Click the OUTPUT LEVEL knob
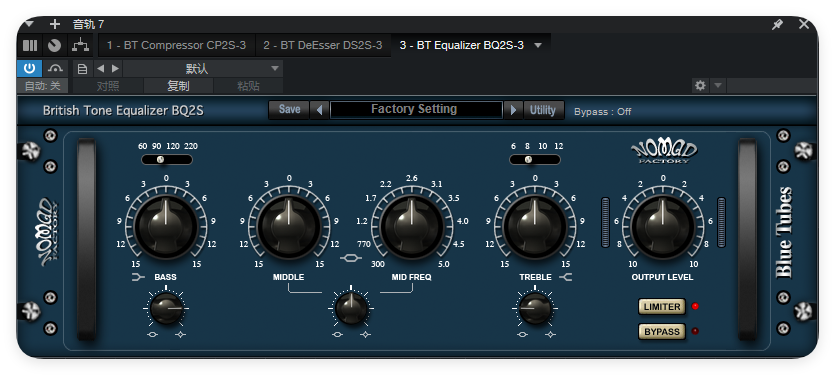The image size is (835, 375). (663, 227)
